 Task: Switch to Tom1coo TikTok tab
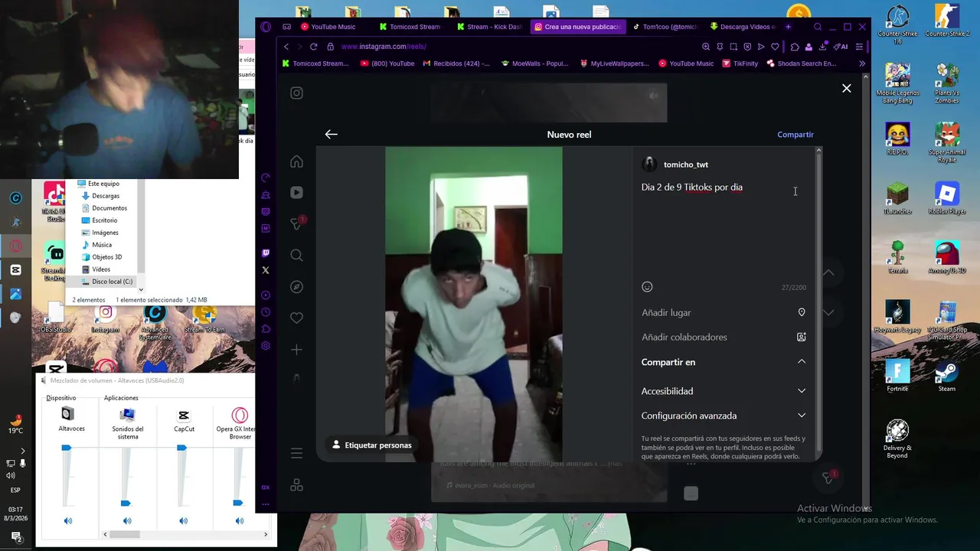coord(665,27)
